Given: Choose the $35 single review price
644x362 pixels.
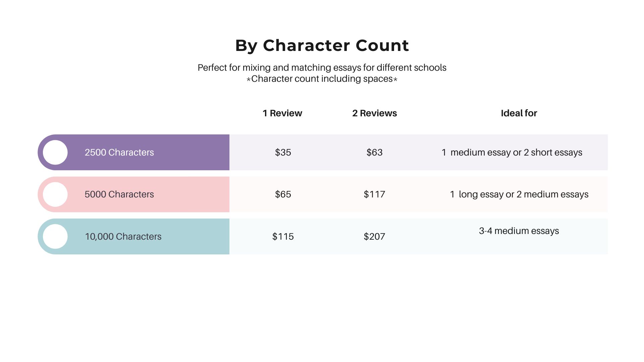Looking at the screenshot, I should pos(283,153).
